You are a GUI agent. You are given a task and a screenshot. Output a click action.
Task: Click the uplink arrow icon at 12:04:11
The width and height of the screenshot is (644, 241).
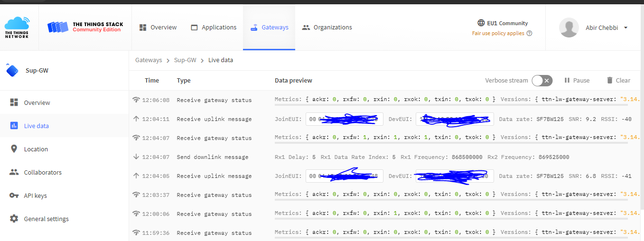point(136,119)
